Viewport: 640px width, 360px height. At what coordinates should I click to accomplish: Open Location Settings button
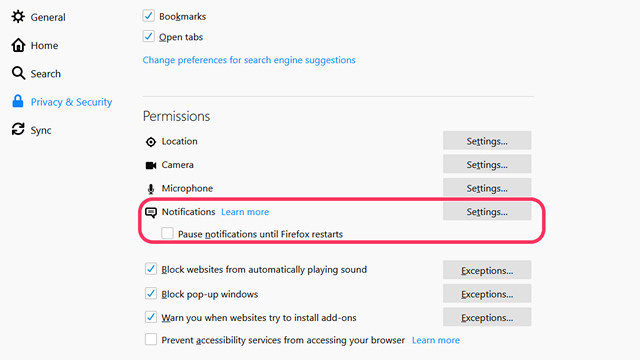coord(487,141)
